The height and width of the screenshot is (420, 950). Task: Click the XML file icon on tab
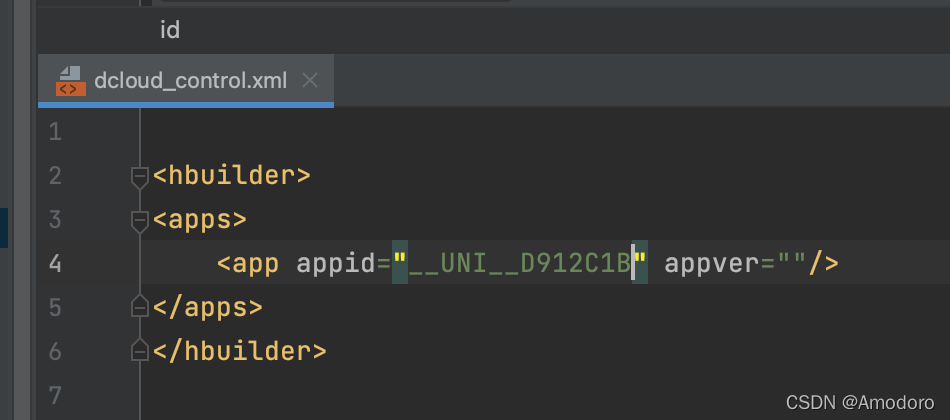click(71, 81)
